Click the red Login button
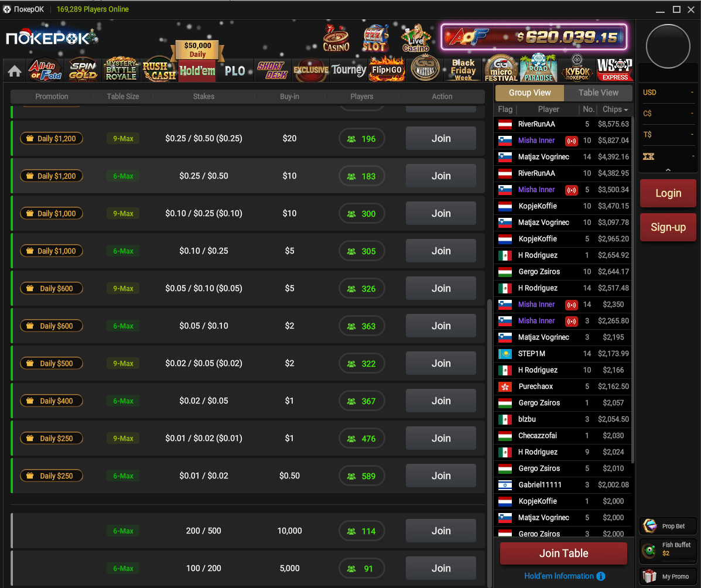The image size is (701, 588). [x=668, y=193]
